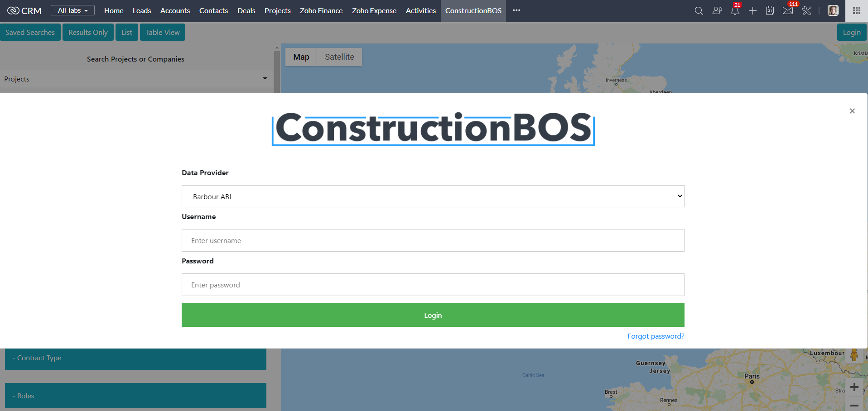Switch map to Satellite view
The image size is (868, 411).
pos(339,57)
